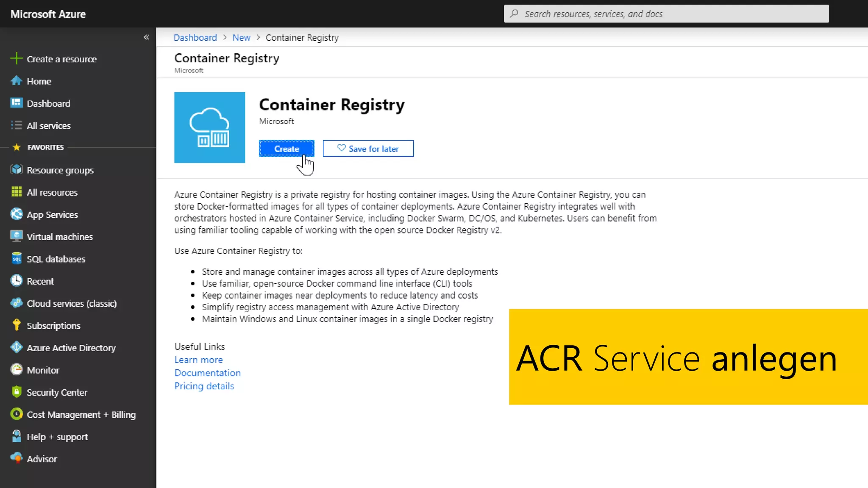This screenshot has width=868, height=488.
Task: Click the SQL databases icon
Action: pos(16,258)
